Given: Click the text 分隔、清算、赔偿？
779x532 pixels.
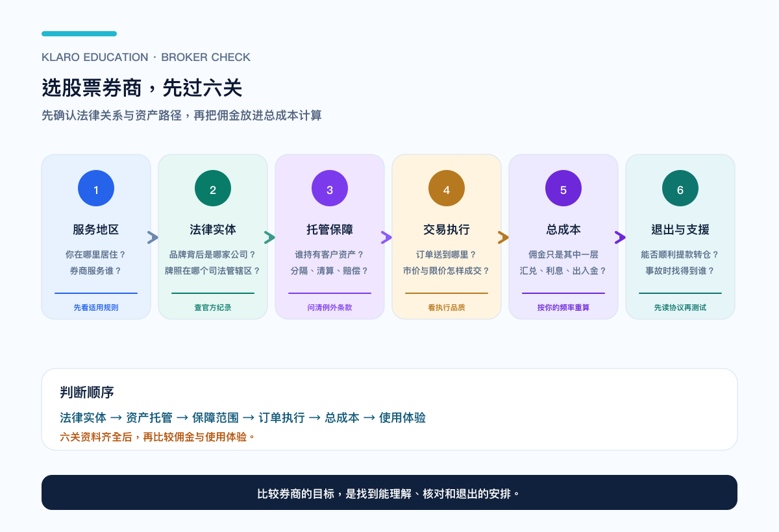Looking at the screenshot, I should 330,271.
